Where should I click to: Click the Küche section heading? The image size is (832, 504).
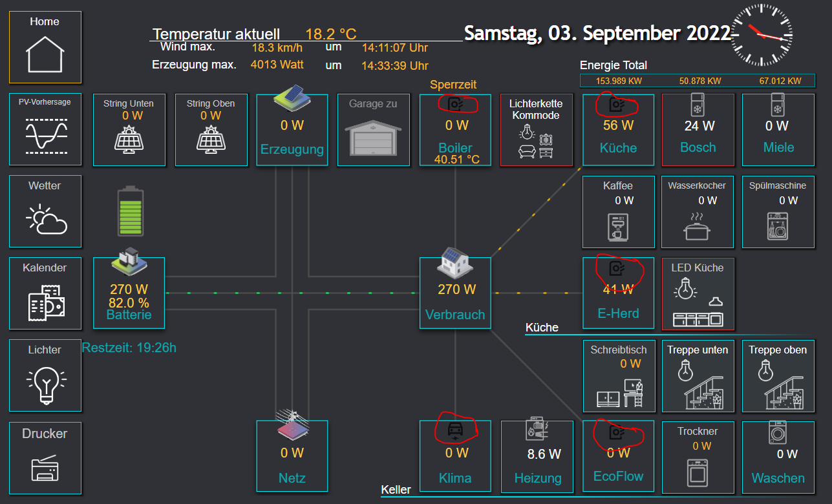tap(542, 328)
